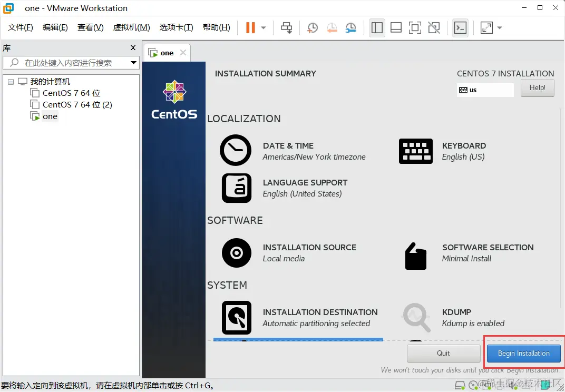Open the library search filter dropdown
Image resolution: width=565 pixels, height=392 pixels.
pyautogui.click(x=133, y=63)
